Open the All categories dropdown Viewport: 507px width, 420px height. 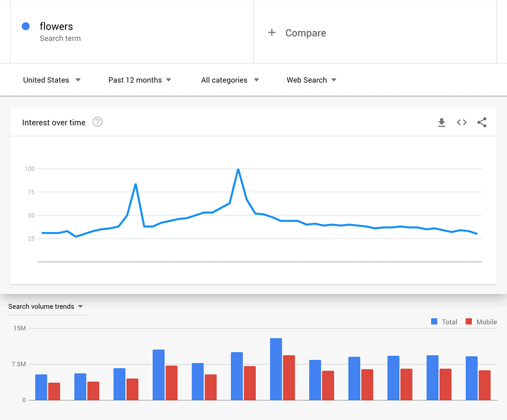tap(224, 79)
